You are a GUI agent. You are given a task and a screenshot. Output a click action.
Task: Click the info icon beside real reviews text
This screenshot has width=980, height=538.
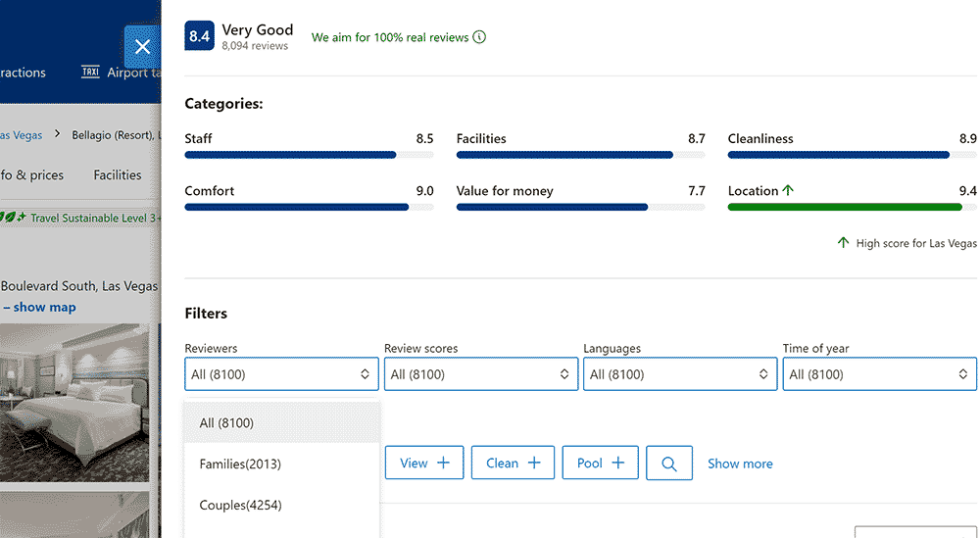[x=479, y=37]
